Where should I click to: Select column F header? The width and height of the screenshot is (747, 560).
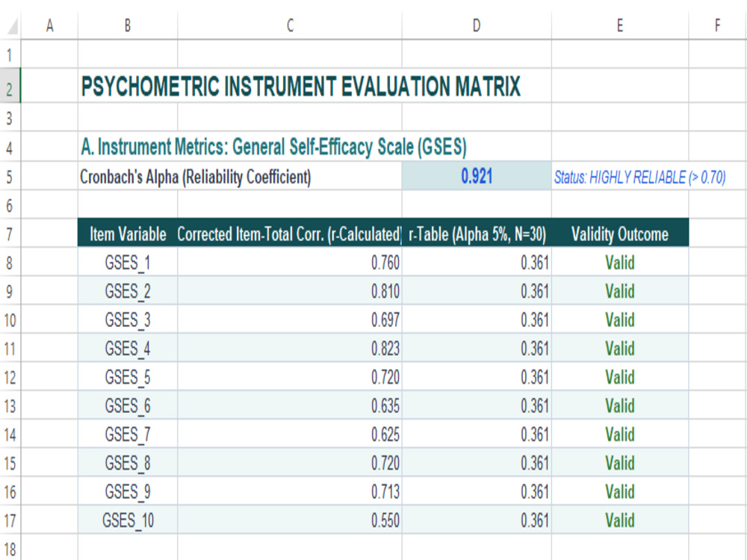pyautogui.click(x=717, y=25)
